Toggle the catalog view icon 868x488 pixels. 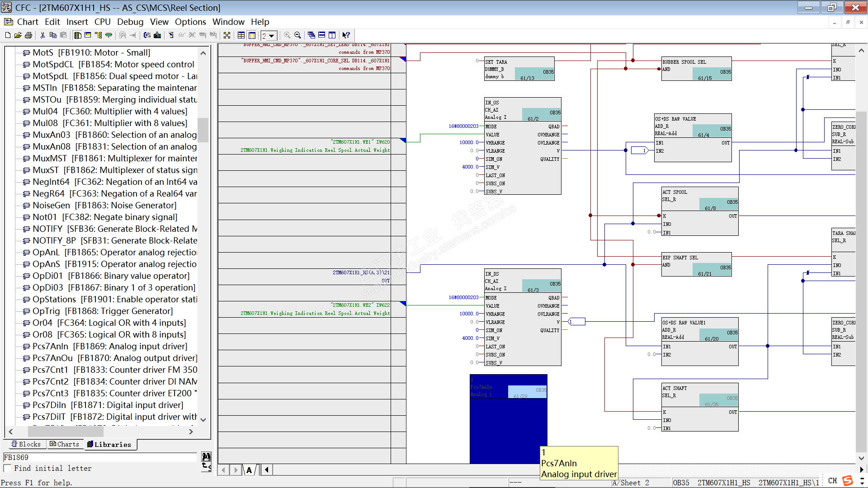(78, 35)
